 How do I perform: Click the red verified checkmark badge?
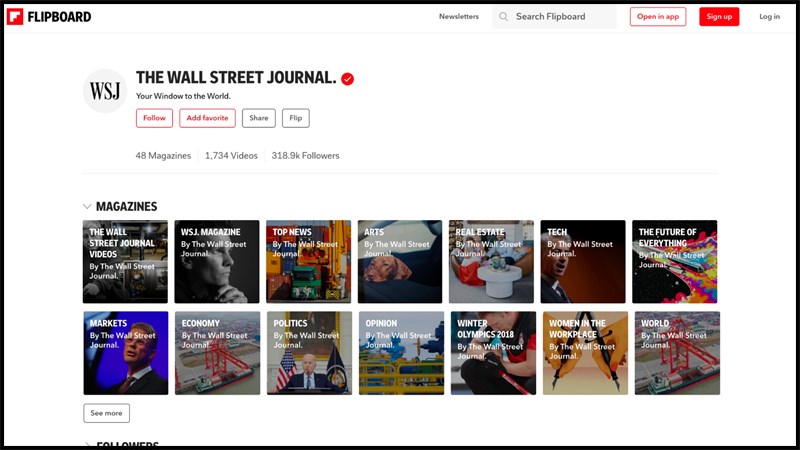click(x=347, y=79)
